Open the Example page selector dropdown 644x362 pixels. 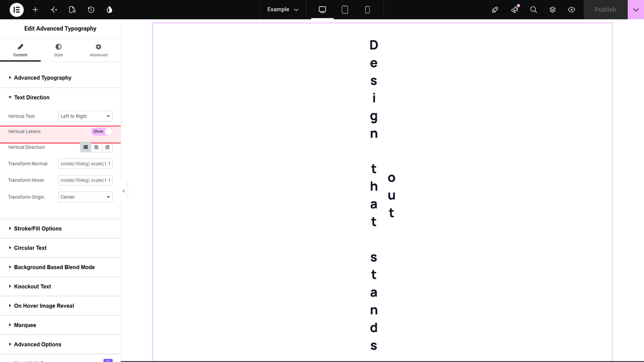click(283, 10)
